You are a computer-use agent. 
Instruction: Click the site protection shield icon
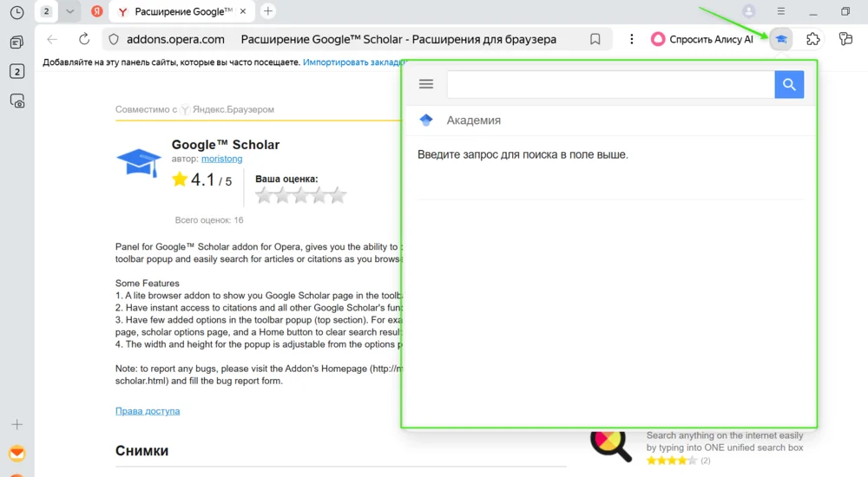114,39
